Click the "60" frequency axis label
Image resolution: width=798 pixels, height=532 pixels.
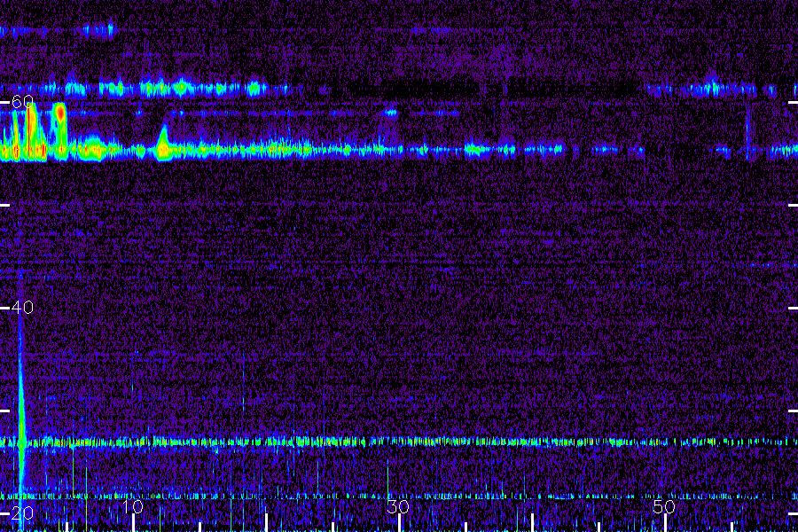[x=22, y=102]
